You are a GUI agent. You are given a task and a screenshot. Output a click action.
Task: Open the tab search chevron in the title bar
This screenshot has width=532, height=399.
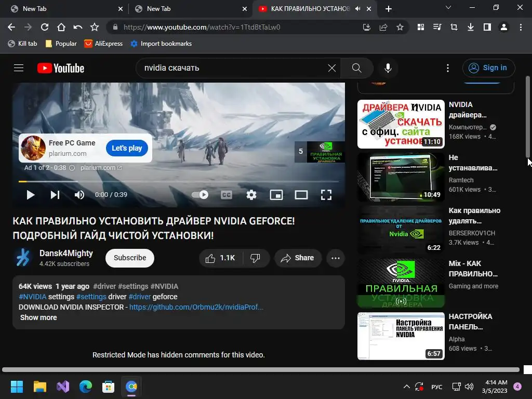click(448, 7)
